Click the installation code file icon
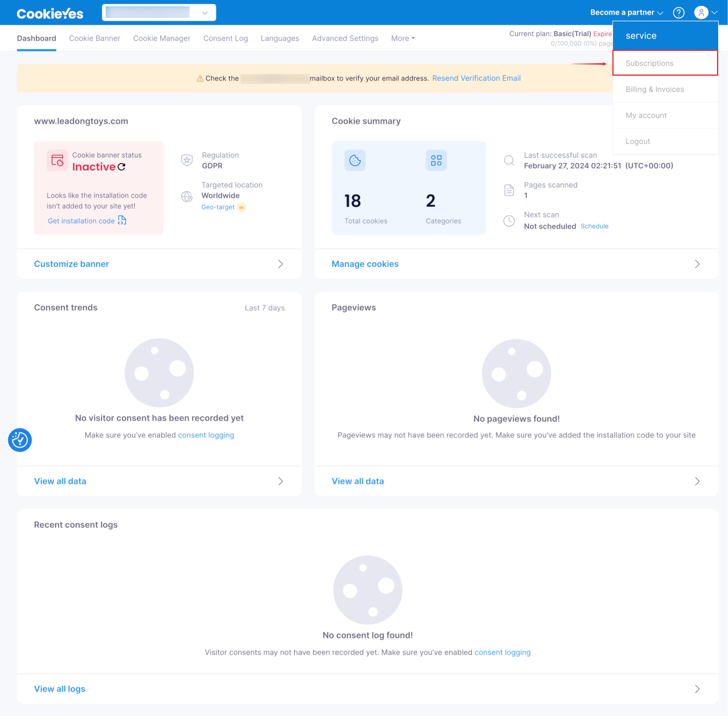 pos(122,220)
